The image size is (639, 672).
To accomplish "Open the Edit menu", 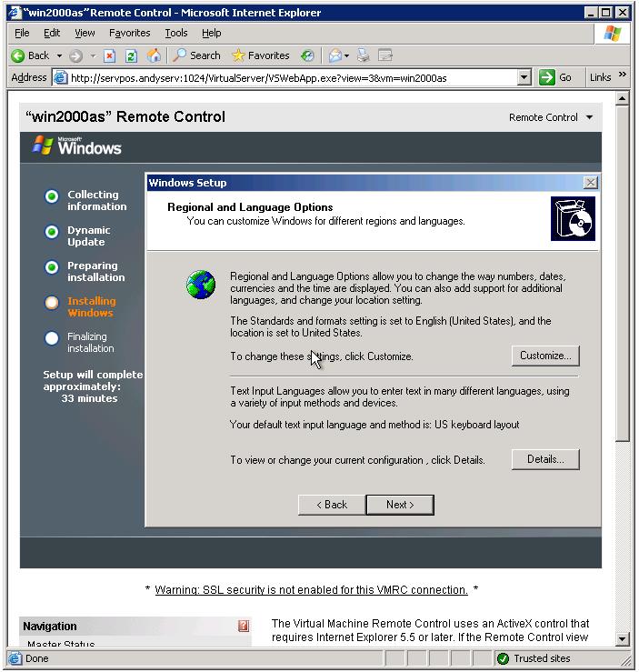I will tap(52, 33).
